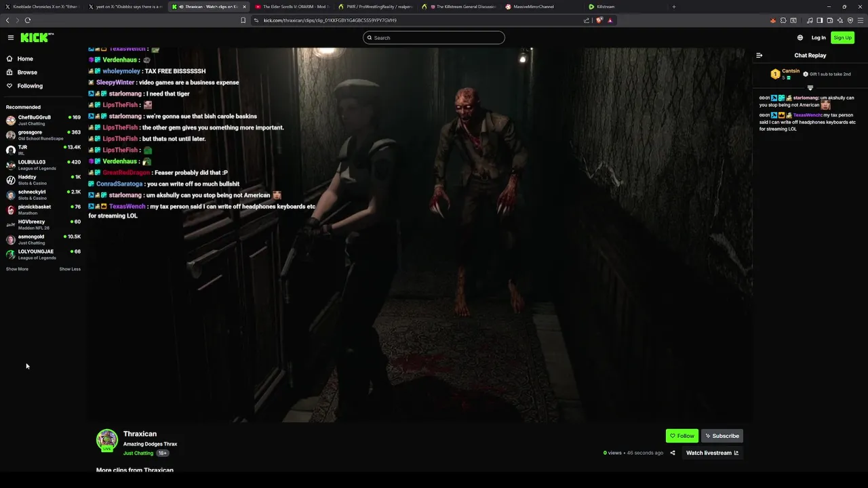This screenshot has height=488, width=868.
Task: Click the Cantsin gold rank badge
Action: point(775,74)
